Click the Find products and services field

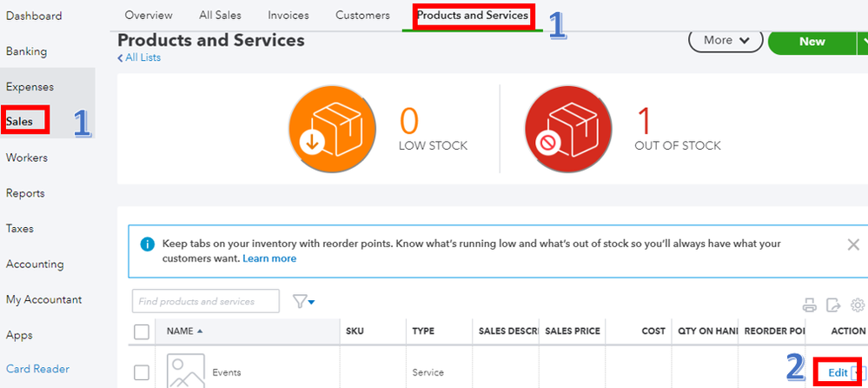point(206,301)
